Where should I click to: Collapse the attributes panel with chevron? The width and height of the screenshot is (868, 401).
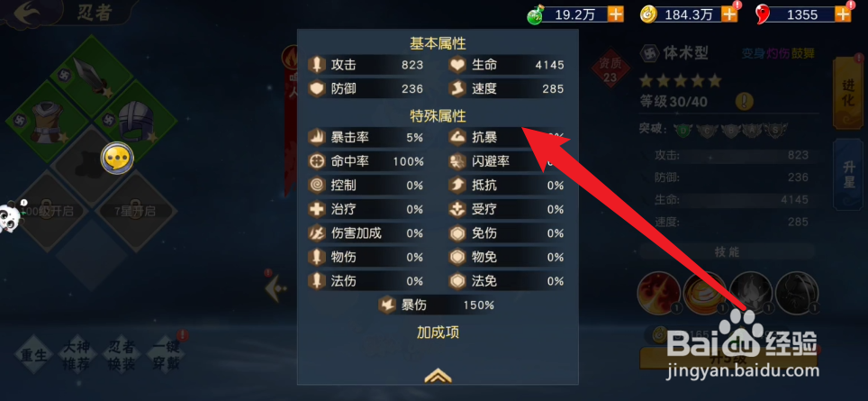point(438,376)
